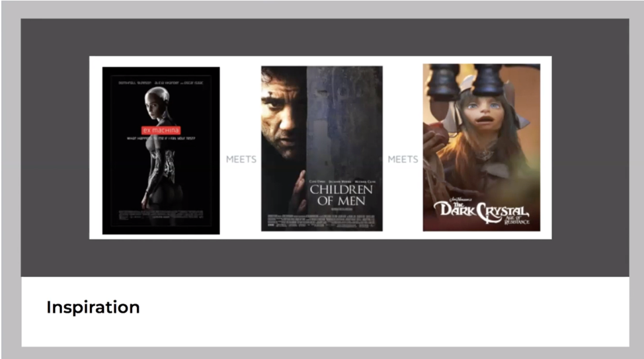Click MEETS text before Dark Crystal poster
The height and width of the screenshot is (359, 644).
[x=403, y=159]
